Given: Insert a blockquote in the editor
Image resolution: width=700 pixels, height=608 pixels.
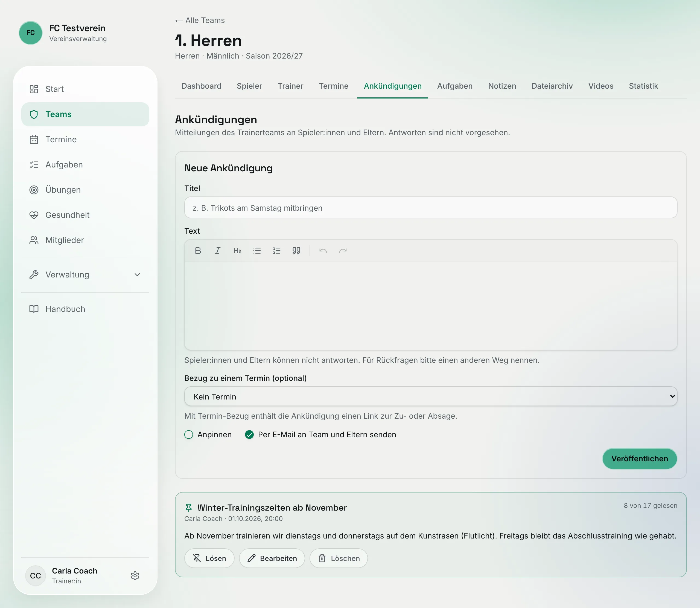Looking at the screenshot, I should [x=296, y=251].
